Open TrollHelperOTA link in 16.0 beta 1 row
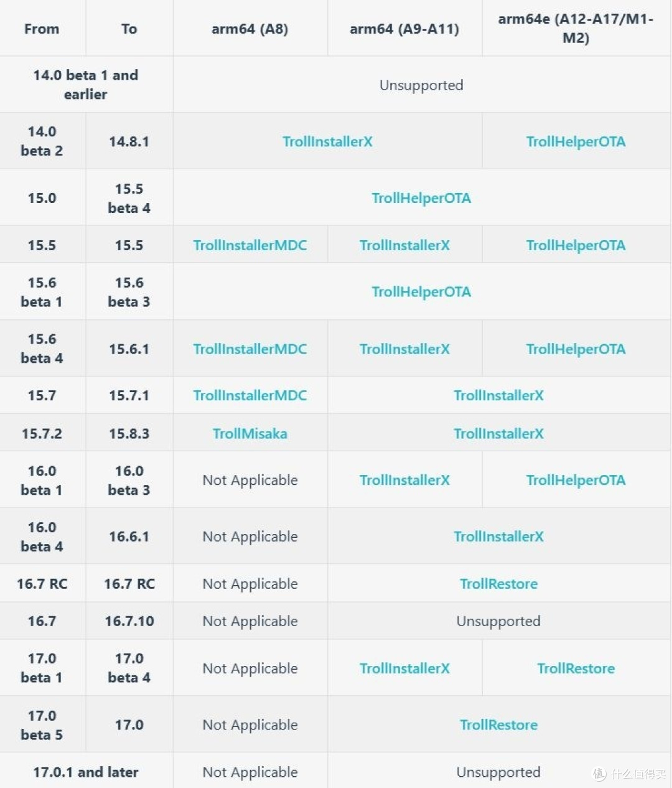Screen dimensions: 672x788 576,480
